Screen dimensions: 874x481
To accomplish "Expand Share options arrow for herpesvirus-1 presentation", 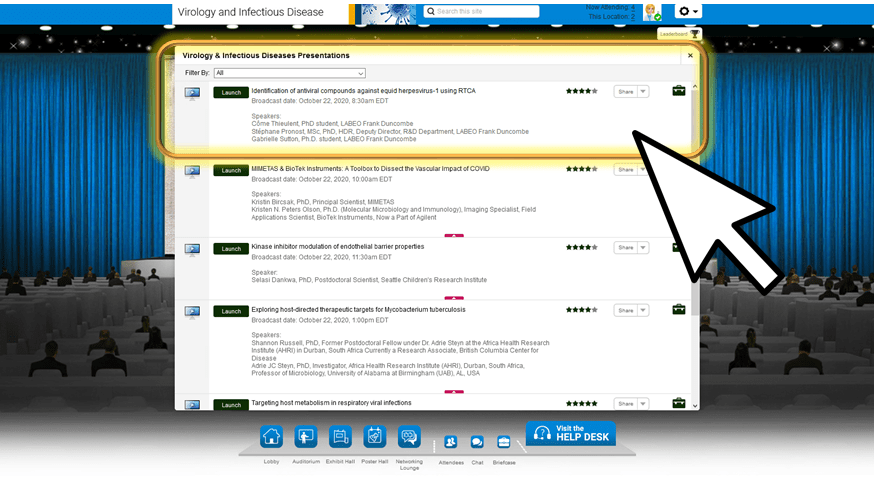I will point(643,91).
